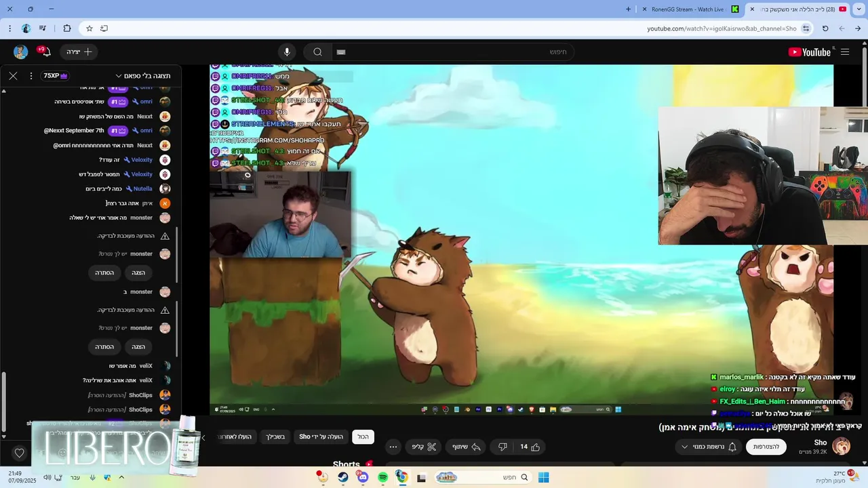Screen dimensions: 868x488
Task: Click the 'שיתוף' share button
Action: coord(466,447)
